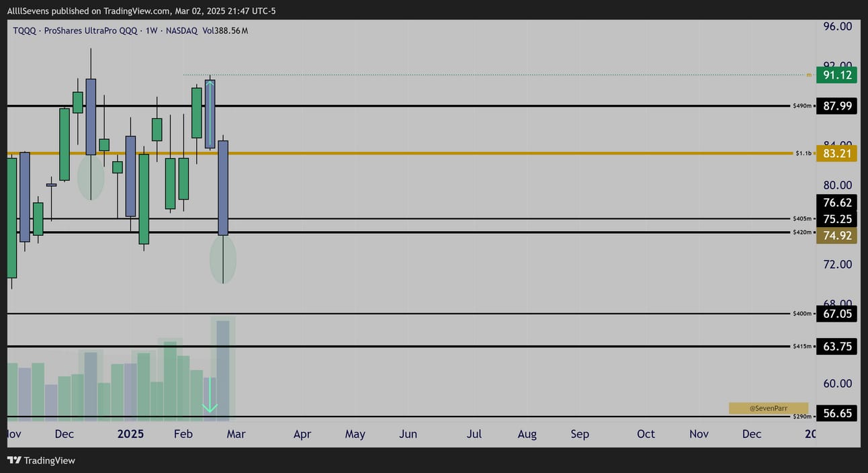Image resolution: width=868 pixels, height=473 pixels.
Task: Click the $415m annotation text
Action: coord(802,347)
